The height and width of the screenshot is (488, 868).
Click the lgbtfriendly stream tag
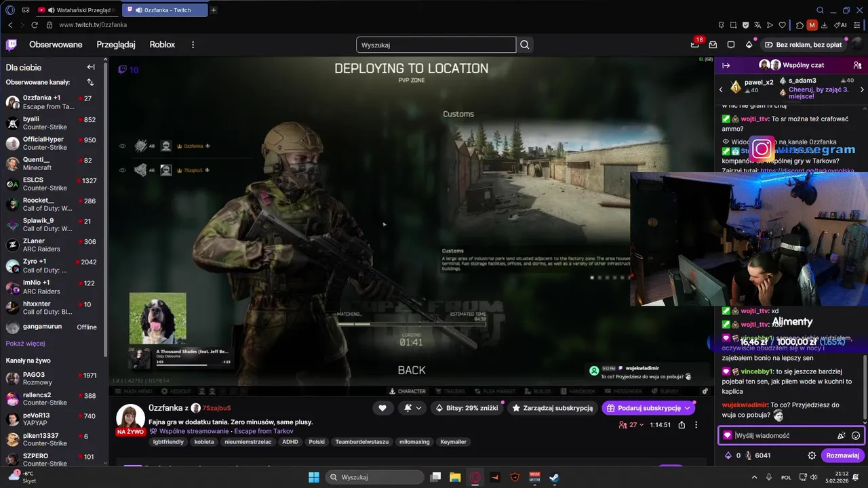pyautogui.click(x=168, y=442)
